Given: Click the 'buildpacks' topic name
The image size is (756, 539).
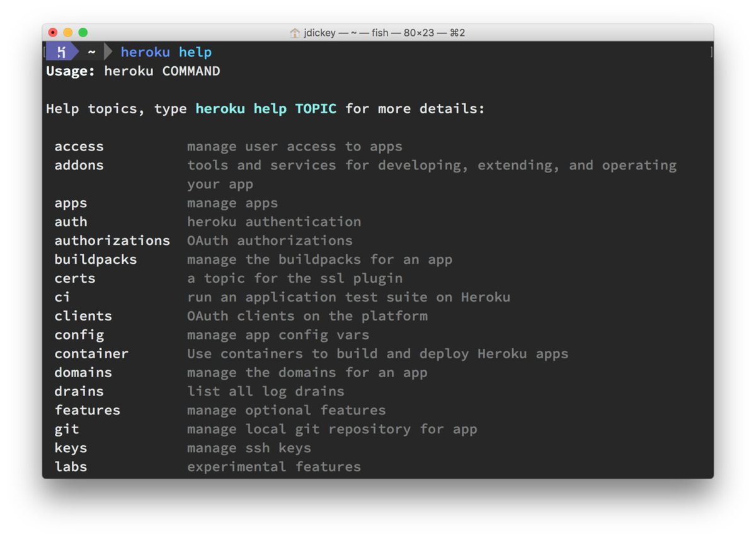Looking at the screenshot, I should click(x=96, y=259).
